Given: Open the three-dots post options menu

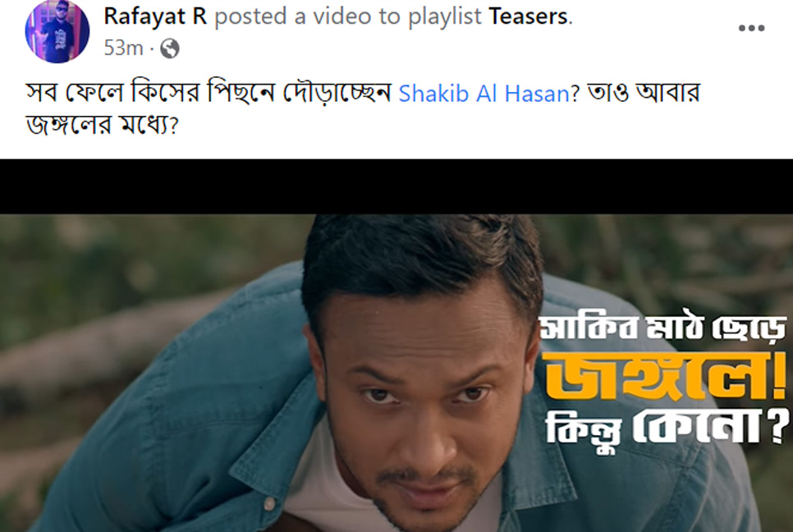Looking at the screenshot, I should (x=751, y=28).
